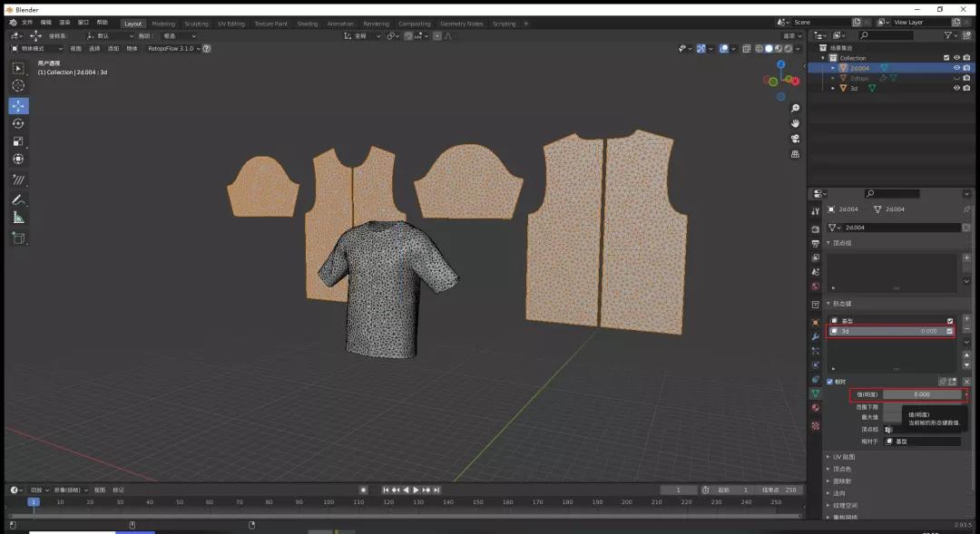Expand the 2d.004 item in the outliner
The width and height of the screenshot is (980, 534).
click(x=833, y=68)
